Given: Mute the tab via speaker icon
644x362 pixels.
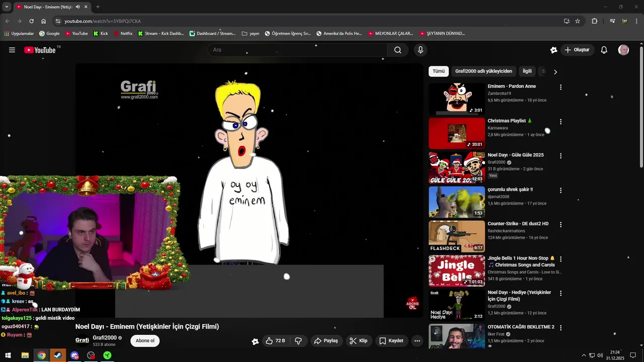Looking at the screenshot, I should 77,7.
